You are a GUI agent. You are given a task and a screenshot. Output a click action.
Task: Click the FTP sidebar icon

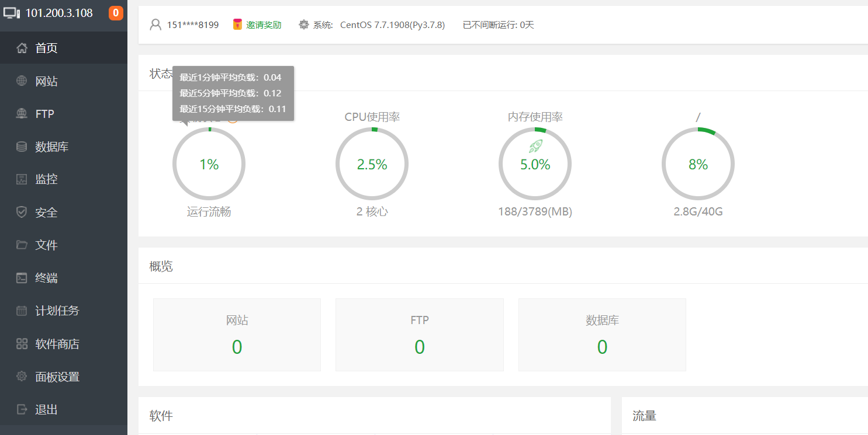22,114
